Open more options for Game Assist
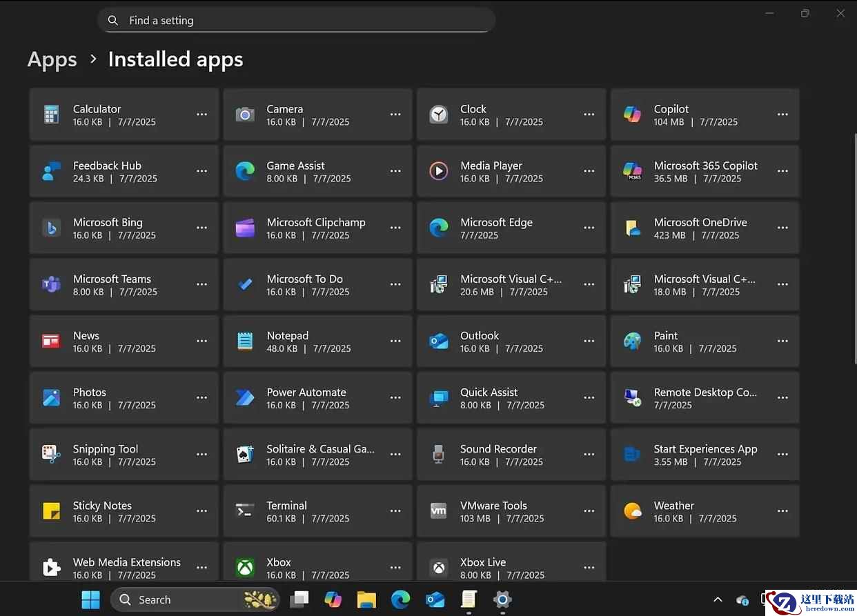This screenshot has height=616, width=857. click(x=395, y=171)
